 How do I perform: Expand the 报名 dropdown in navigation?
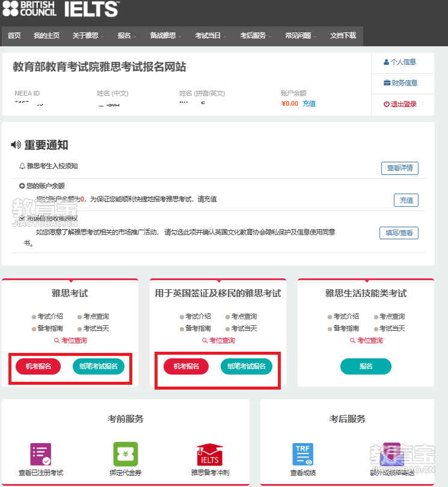127,35
